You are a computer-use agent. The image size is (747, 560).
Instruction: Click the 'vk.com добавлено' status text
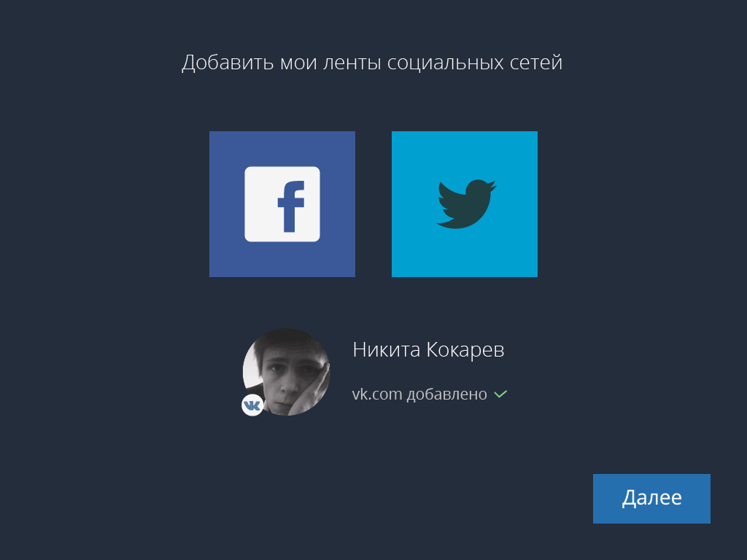419,394
